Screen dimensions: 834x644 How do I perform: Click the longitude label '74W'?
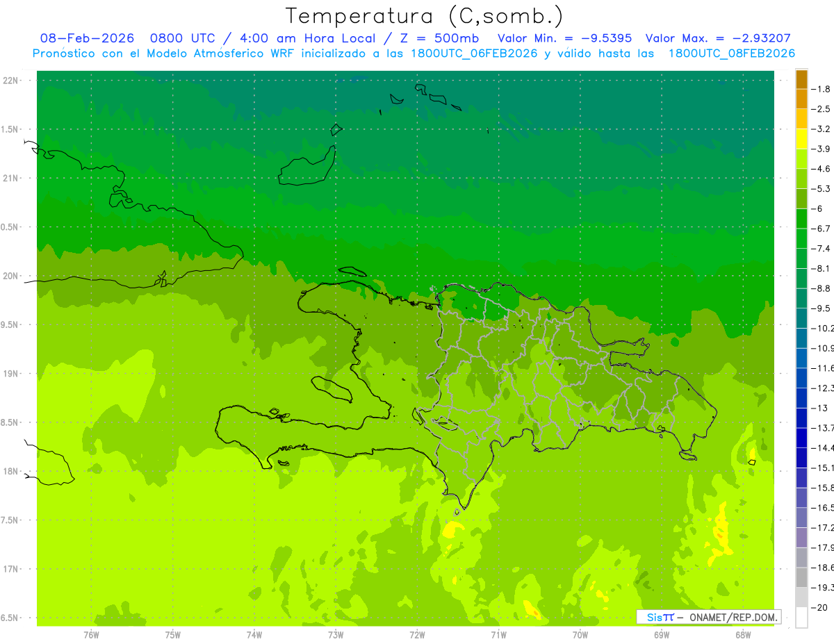(x=254, y=635)
